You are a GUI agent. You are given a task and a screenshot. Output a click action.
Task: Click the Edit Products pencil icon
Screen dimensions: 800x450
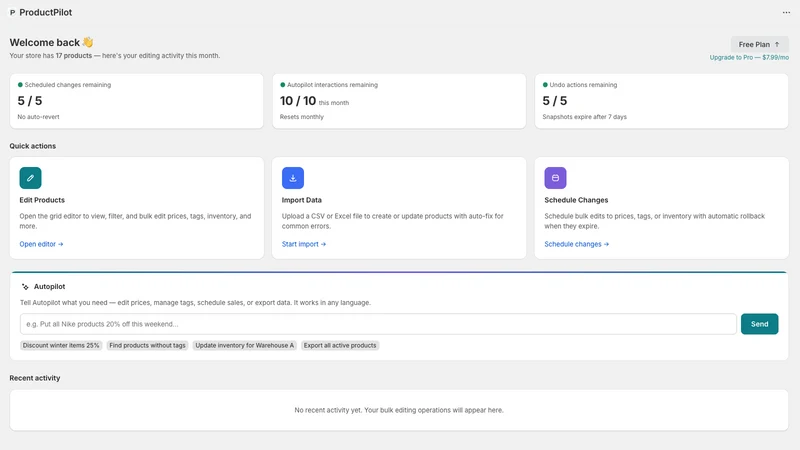pos(30,178)
